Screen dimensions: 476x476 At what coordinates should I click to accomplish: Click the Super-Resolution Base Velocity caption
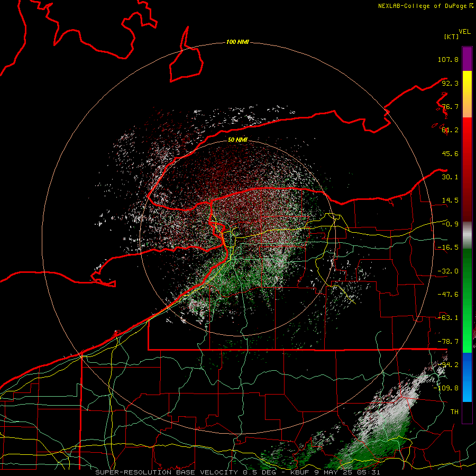pyautogui.click(x=237, y=472)
